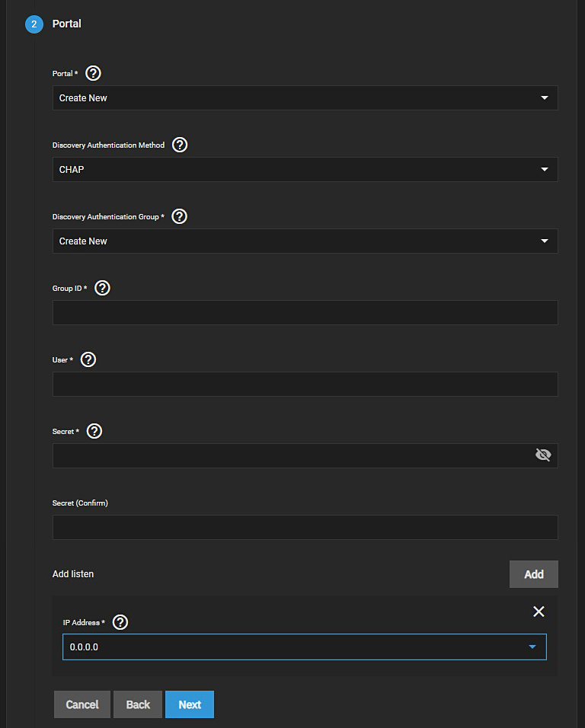
Task: Open help tooltip for Portal field
Action: click(x=94, y=73)
